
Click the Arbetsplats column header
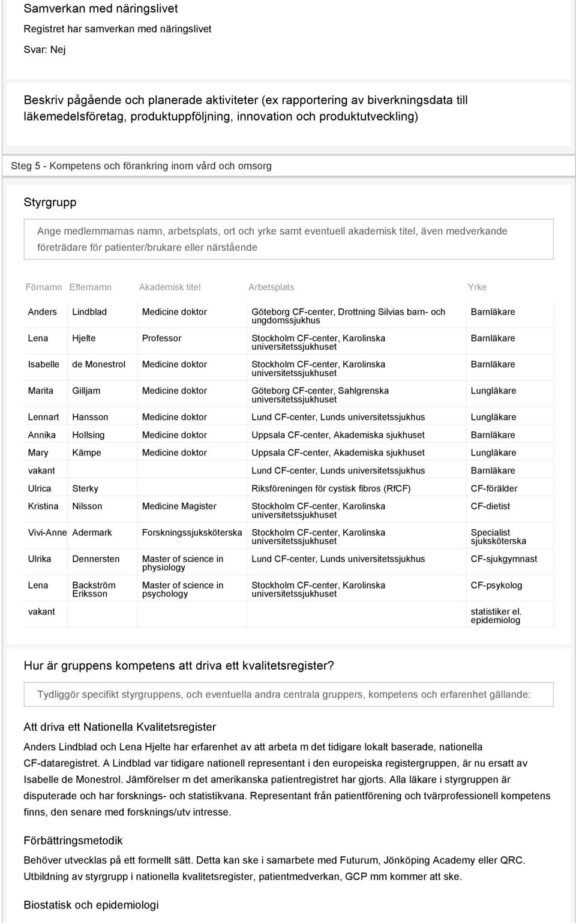tap(271, 287)
